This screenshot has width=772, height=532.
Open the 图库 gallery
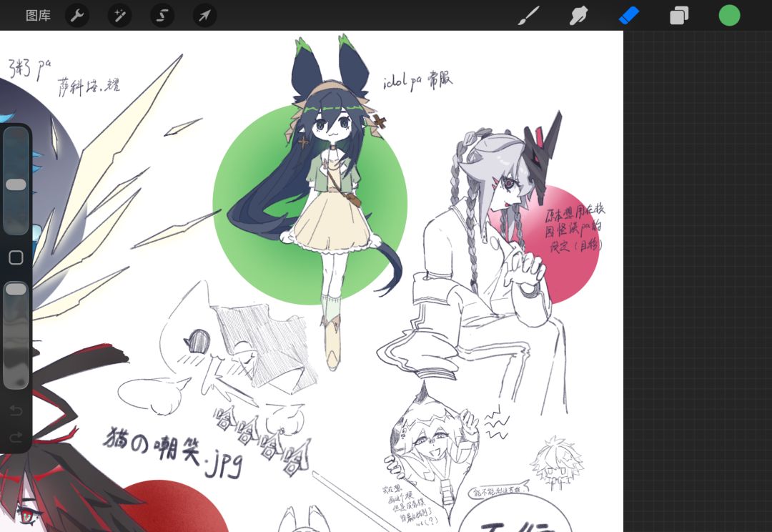39,16
